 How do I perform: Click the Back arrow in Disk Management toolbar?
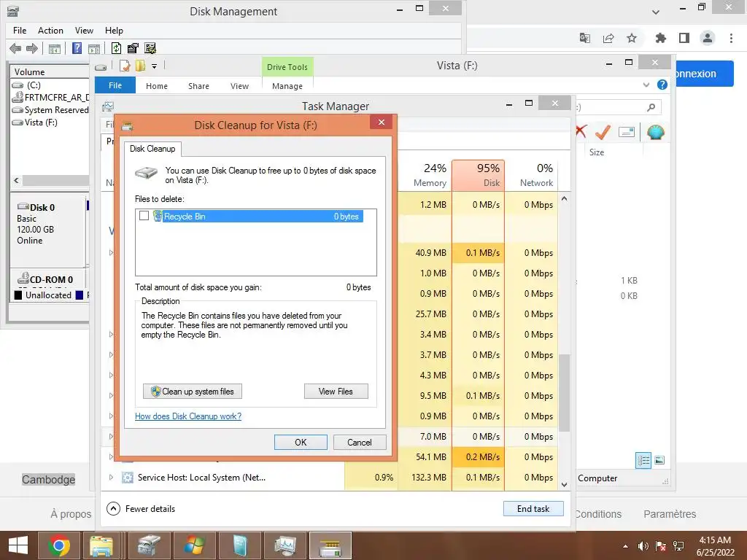[15, 48]
